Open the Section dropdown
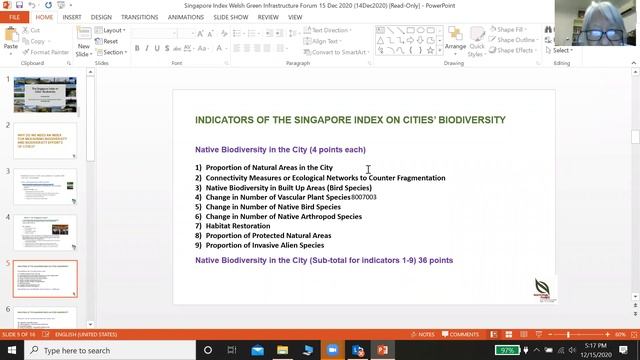640x360 pixels. click(x=112, y=52)
